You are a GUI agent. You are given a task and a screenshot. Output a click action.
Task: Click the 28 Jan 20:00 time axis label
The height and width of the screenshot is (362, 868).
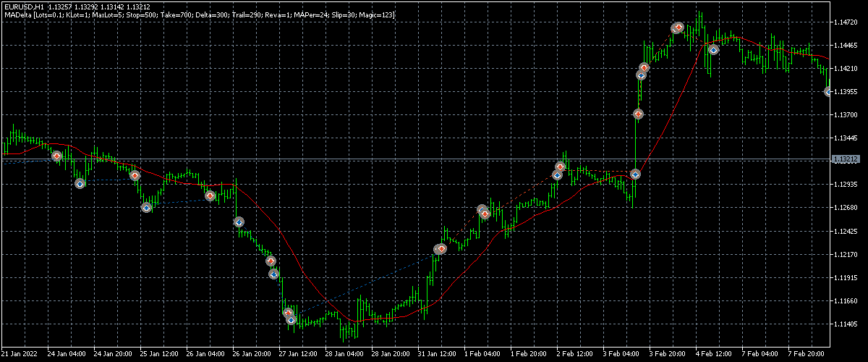pyautogui.click(x=391, y=355)
